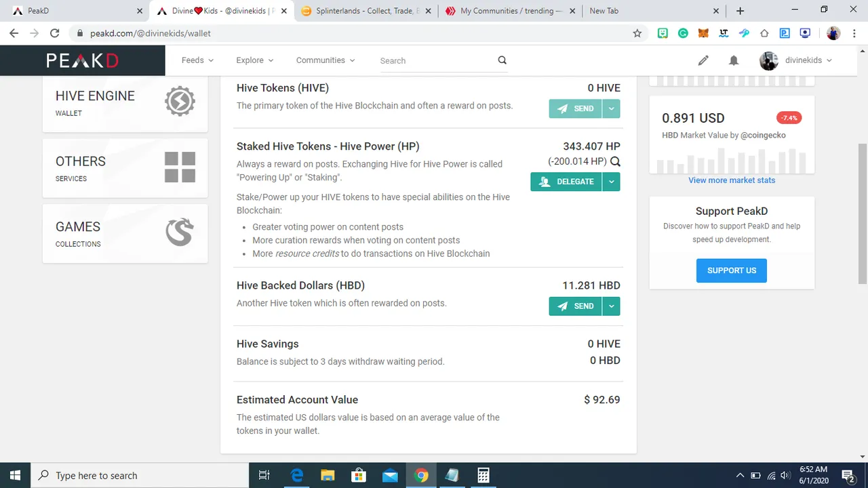
Task: Open File Explorer from taskbar
Action: [328, 475]
